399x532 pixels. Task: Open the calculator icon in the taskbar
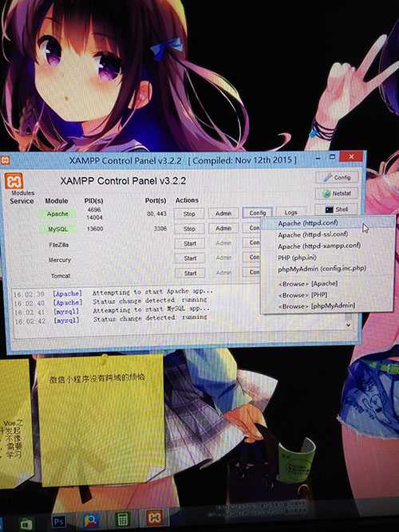pos(121,519)
